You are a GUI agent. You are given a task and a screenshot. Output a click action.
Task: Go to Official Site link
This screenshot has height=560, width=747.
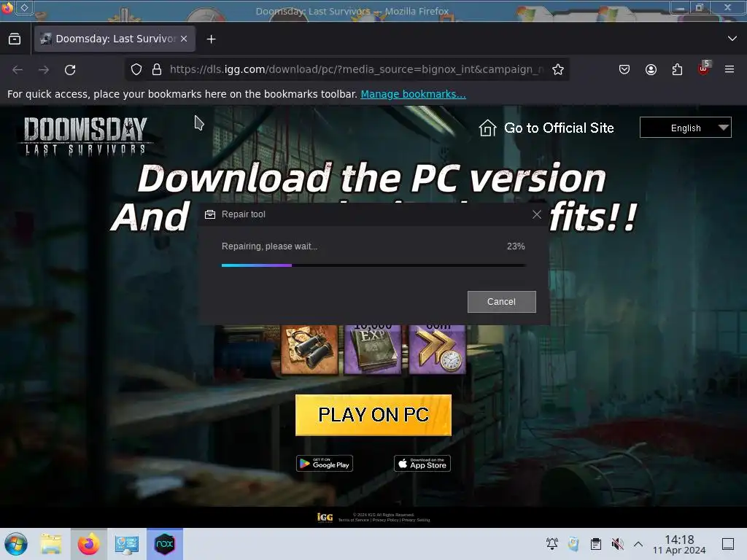(x=559, y=128)
